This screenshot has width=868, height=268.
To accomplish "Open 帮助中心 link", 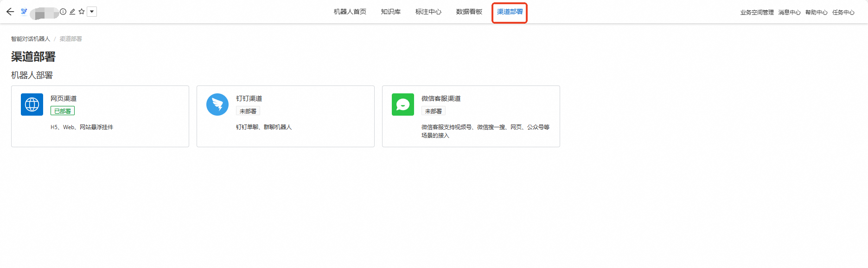I will [x=817, y=13].
